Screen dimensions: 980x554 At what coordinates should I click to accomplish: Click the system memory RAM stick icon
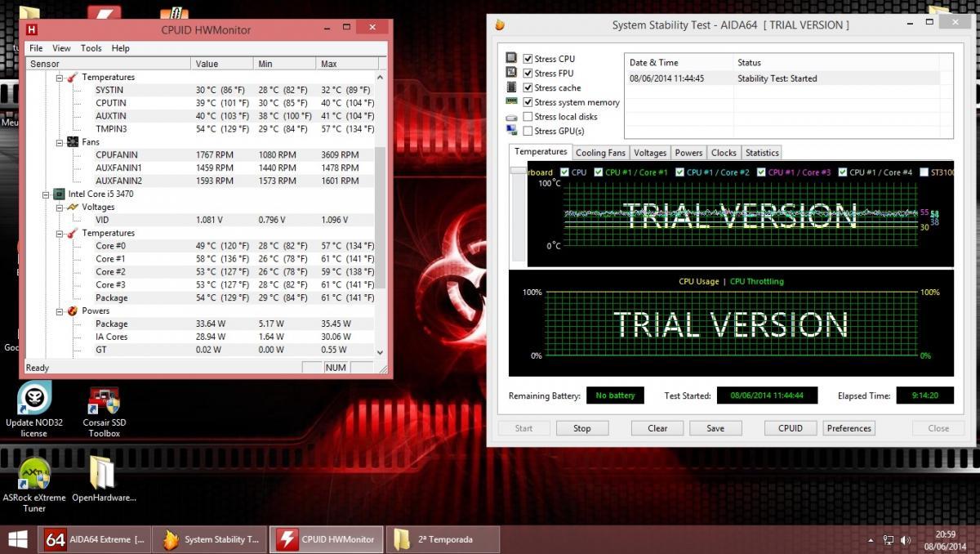coord(511,101)
